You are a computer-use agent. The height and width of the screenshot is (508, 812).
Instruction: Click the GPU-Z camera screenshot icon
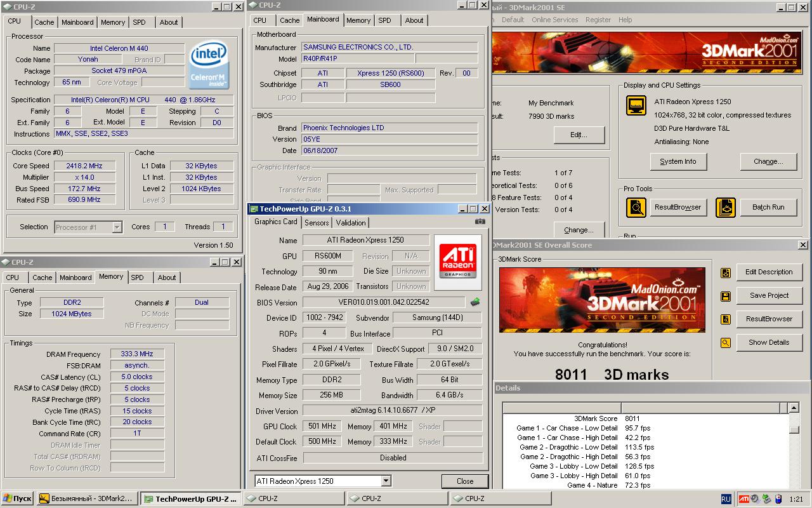point(480,222)
